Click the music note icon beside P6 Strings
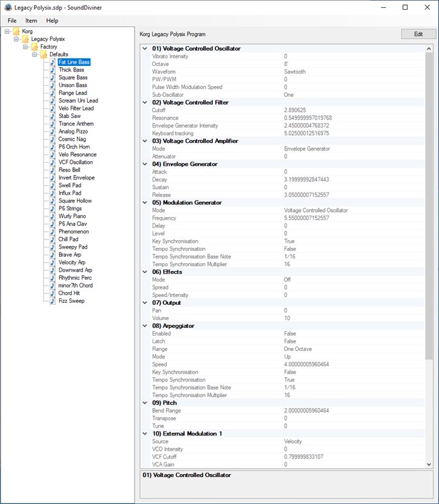 53,209
